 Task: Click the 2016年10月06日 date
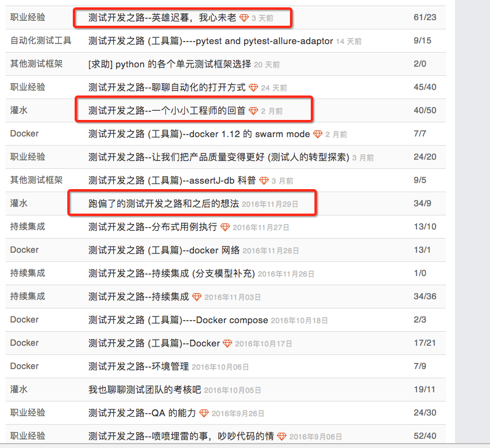click(220, 367)
